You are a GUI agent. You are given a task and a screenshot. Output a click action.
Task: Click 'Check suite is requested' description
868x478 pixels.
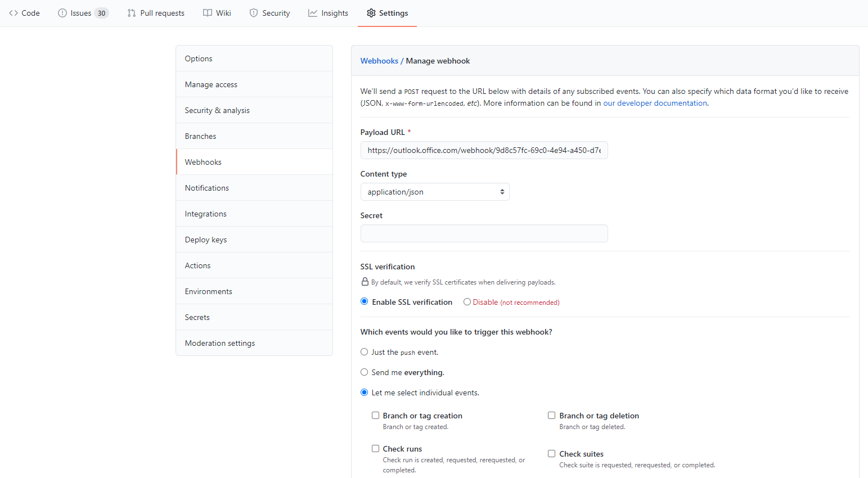point(637,465)
